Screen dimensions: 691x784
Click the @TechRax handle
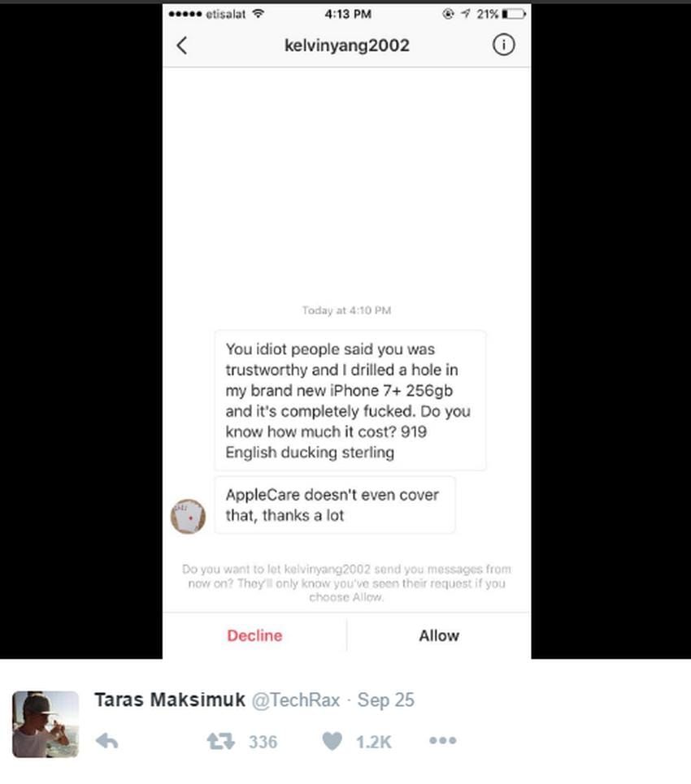coord(296,700)
